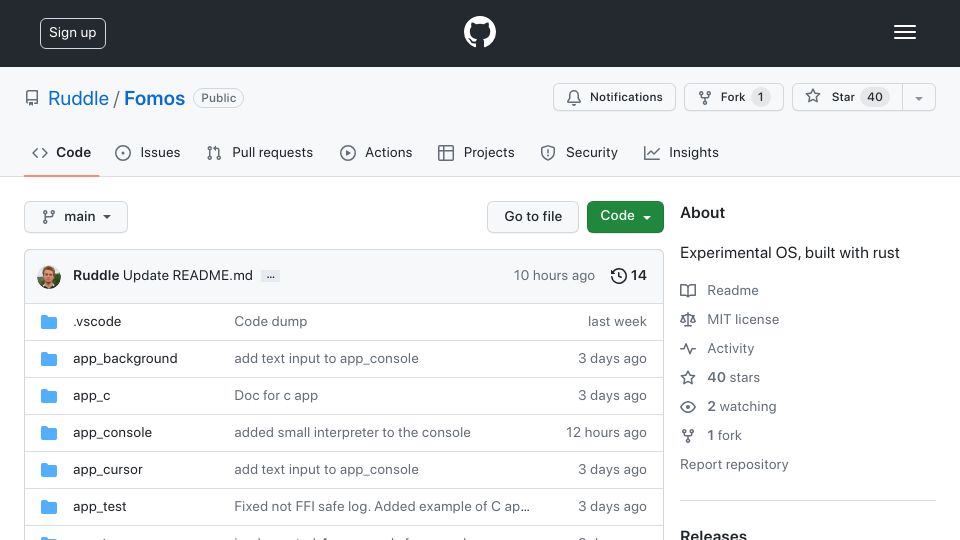Image resolution: width=960 pixels, height=540 pixels.
Task: Open 'added small interpreter to the console' commit
Action: [x=353, y=432]
